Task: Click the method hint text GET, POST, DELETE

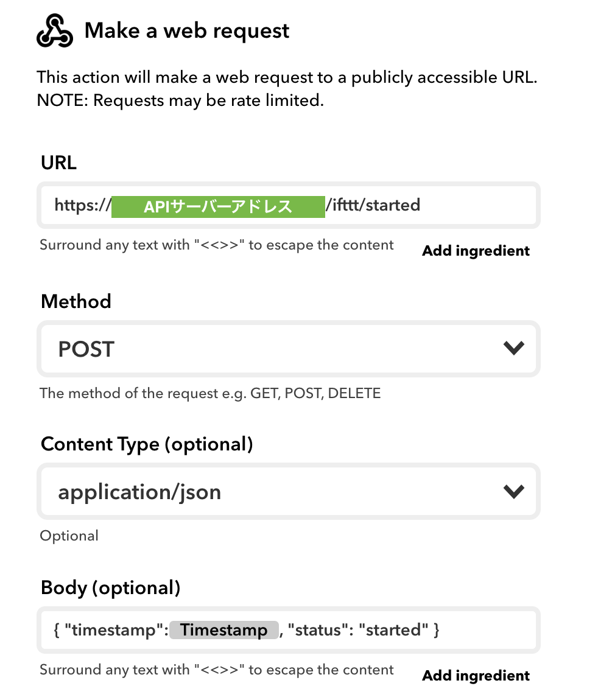Action: click(x=315, y=393)
